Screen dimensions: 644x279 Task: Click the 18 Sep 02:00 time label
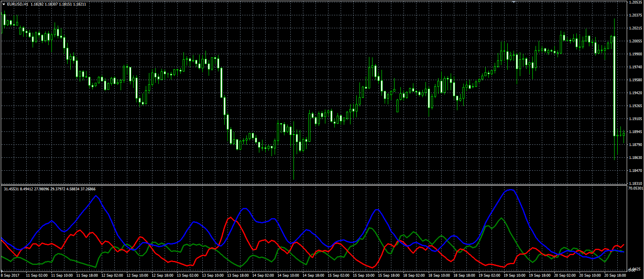(414, 275)
